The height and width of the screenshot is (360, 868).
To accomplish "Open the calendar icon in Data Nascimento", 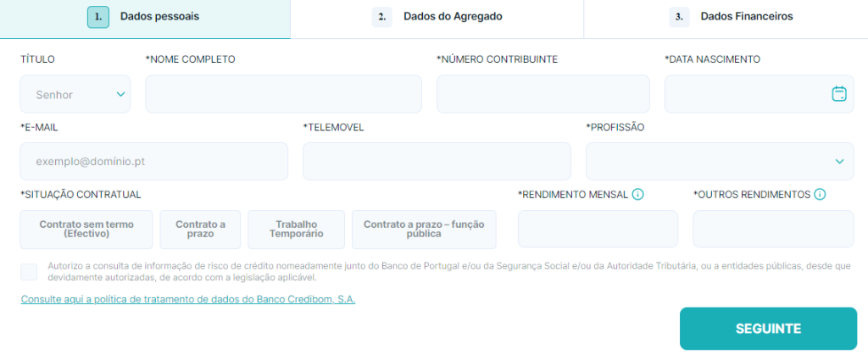I will click(x=838, y=94).
